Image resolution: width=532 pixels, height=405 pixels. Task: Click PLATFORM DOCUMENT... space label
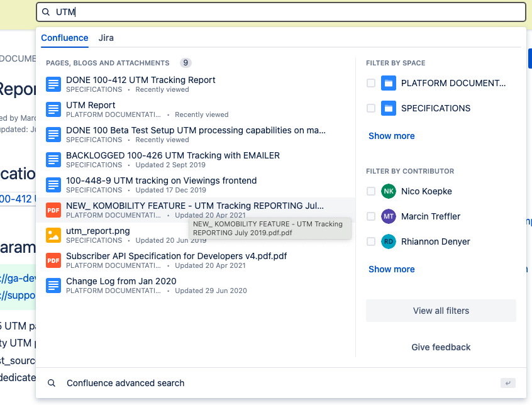[x=453, y=83]
